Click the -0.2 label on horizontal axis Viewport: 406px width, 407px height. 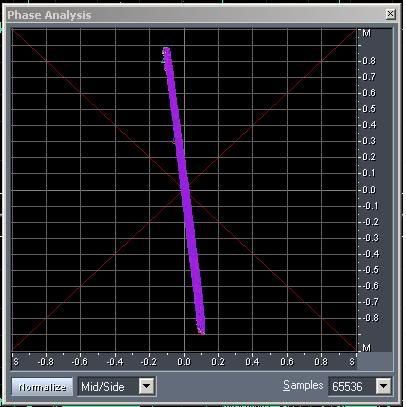point(149,362)
